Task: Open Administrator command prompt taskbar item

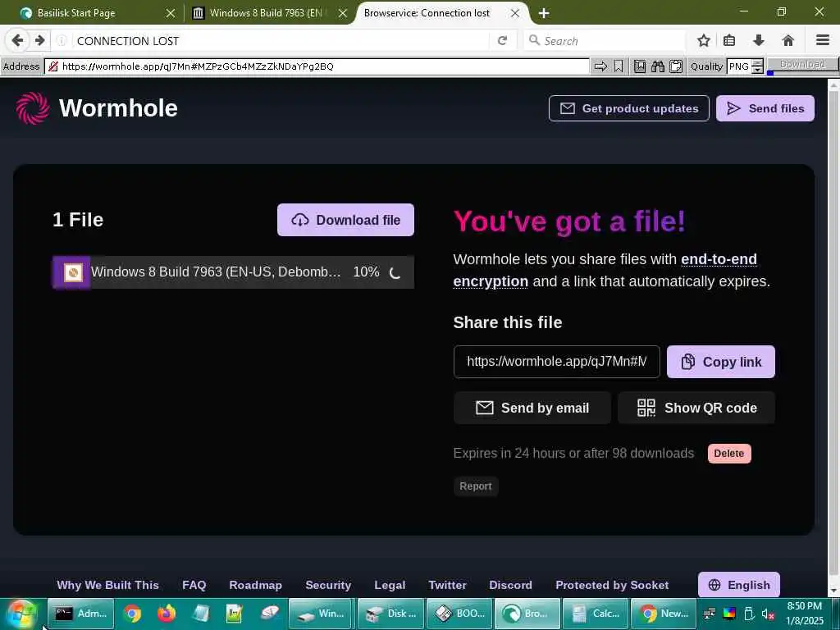Action: (x=81, y=614)
